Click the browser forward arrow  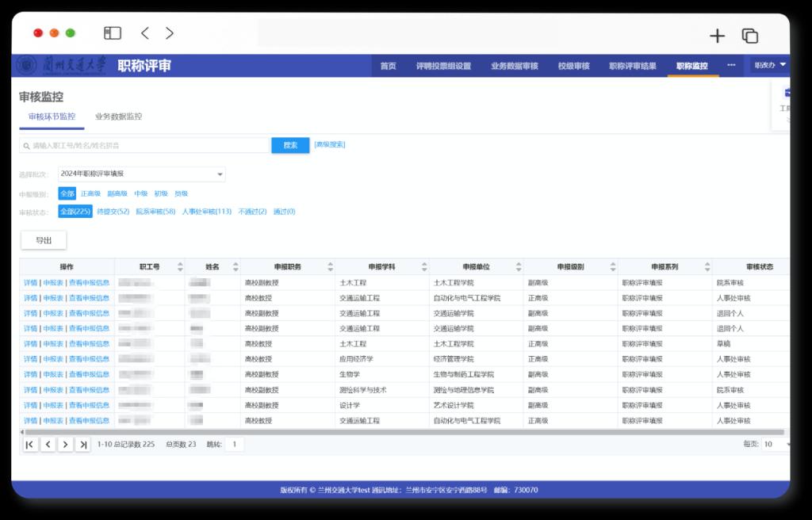coord(170,33)
